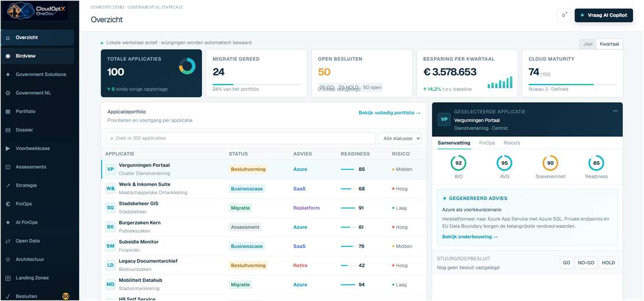Click the Azure advice for Vergunningen Portaal

tap(300, 169)
